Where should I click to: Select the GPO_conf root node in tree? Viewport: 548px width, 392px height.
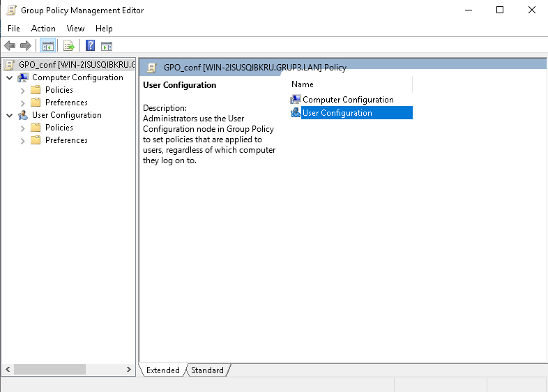point(70,65)
